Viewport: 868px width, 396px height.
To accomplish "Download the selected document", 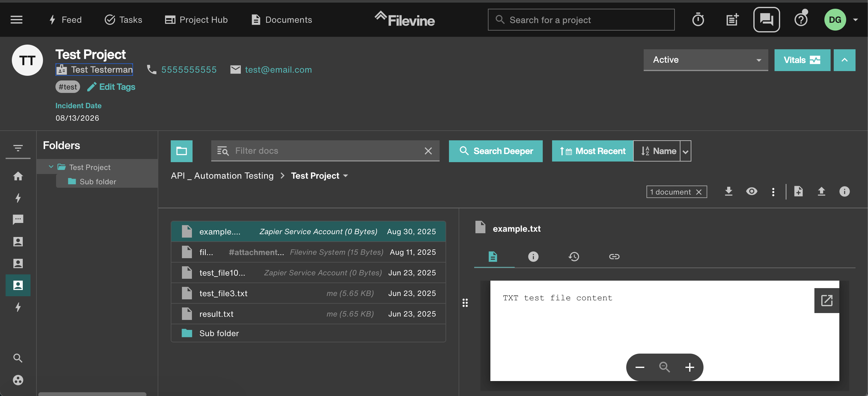I will 728,191.
